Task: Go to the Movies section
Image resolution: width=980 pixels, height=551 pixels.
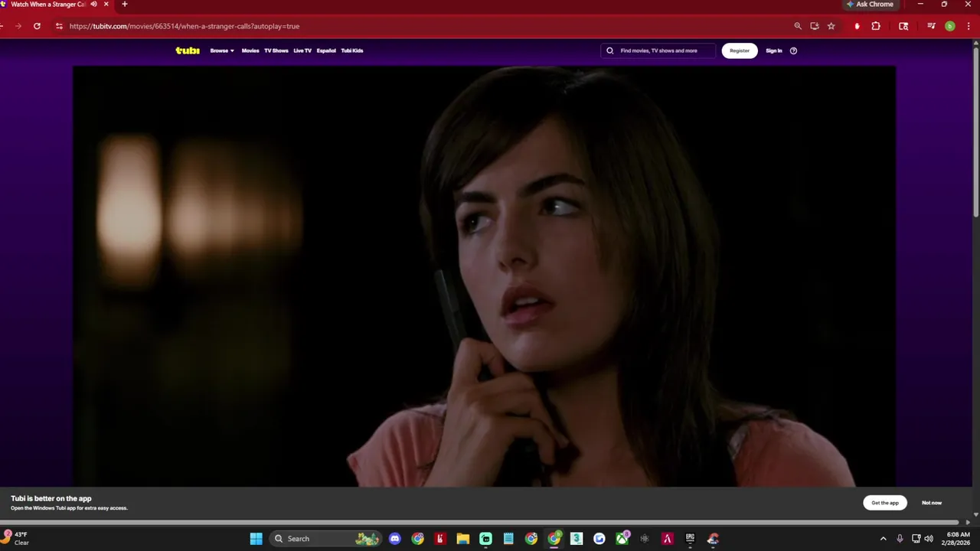Action: 250,51
